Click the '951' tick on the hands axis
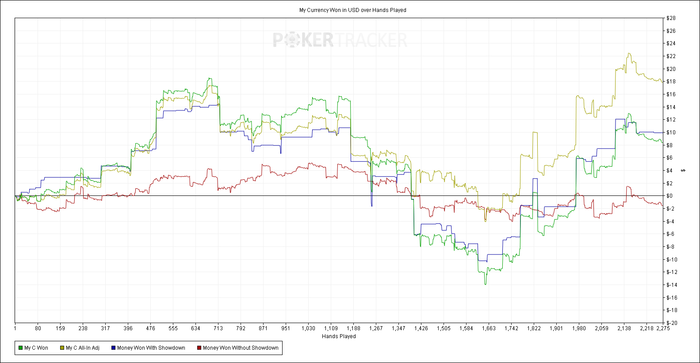Image resolution: width=700 pixels, height=363 pixels. pyautogui.click(x=286, y=328)
